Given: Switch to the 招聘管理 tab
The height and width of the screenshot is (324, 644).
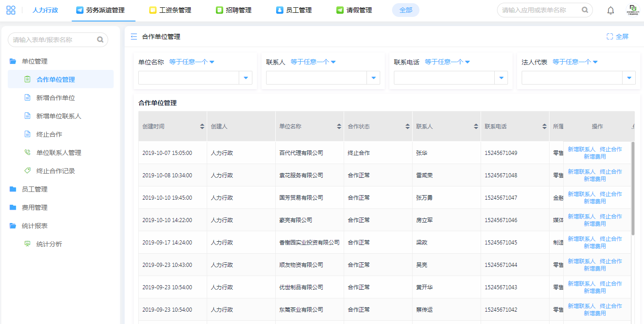Looking at the screenshot, I should [233, 10].
